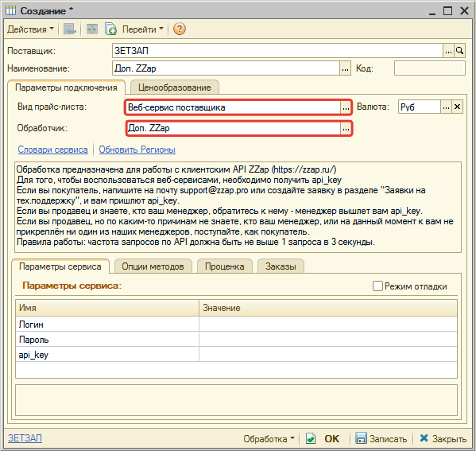Viewport: 476px width, 451px height.
Task: Click the floppy disk Записать icon
Action: pyautogui.click(x=361, y=438)
